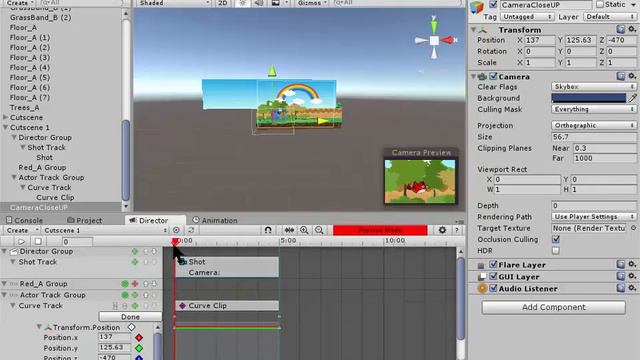
Task: Toggle scene lighting sun icon
Action: click(242, 3)
